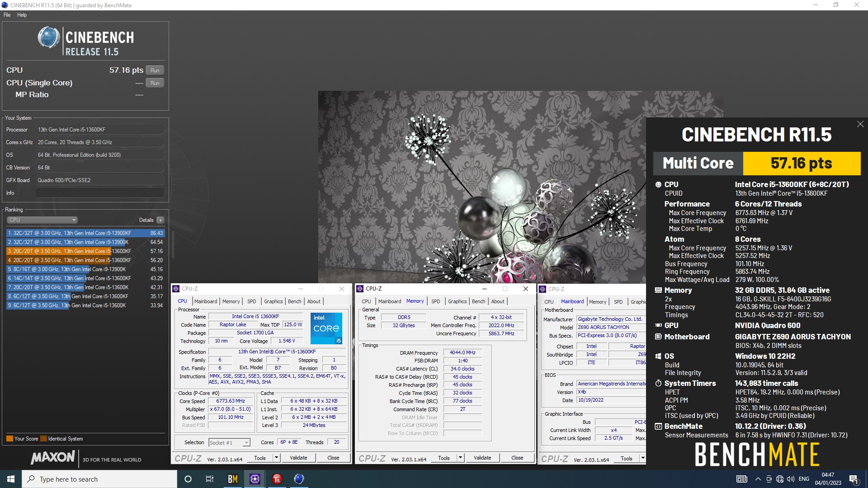Click the BenchMate CPU section icon
The image size is (868, 488).
(x=658, y=184)
